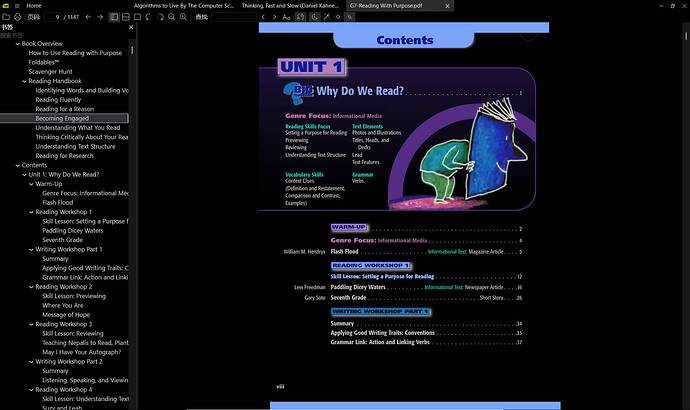This screenshot has height=410, width=690.
Task: Switch to Algorithms to Live By tab
Action: tap(184, 6)
